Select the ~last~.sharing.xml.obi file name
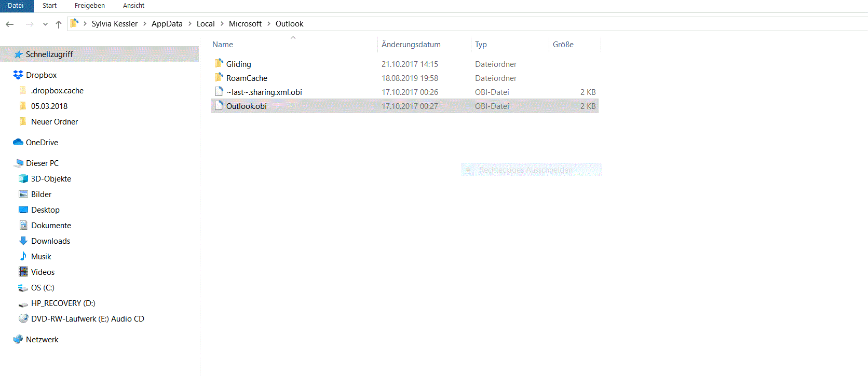The width and height of the screenshot is (868, 376). [x=264, y=92]
